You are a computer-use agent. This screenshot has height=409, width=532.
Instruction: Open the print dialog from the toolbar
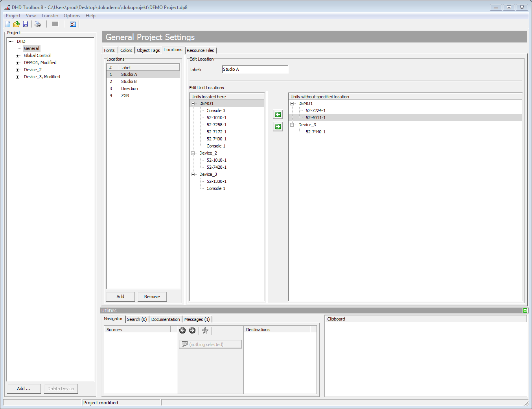[38, 24]
